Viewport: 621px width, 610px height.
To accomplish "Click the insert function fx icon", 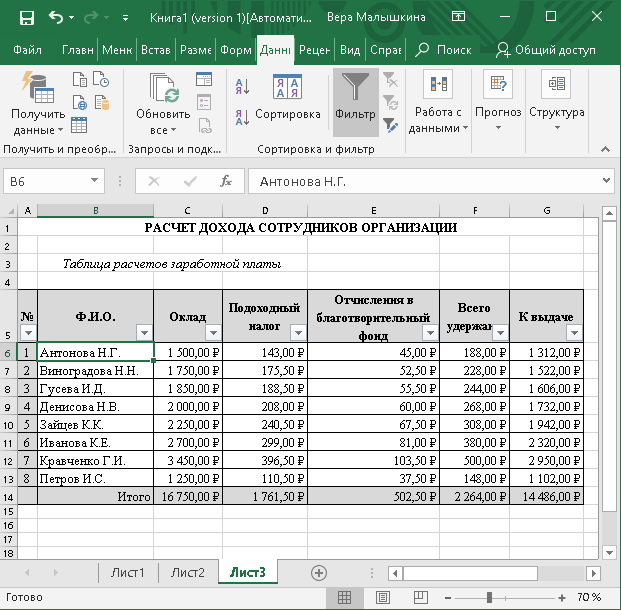I will pos(226,181).
